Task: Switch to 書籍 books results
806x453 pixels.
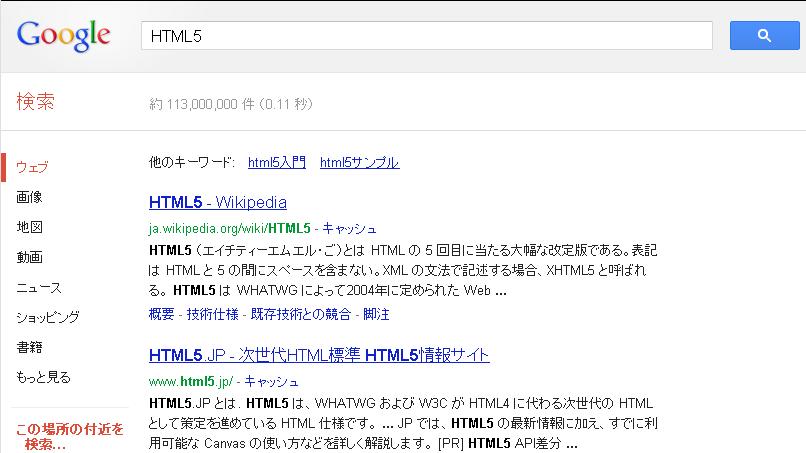Action: [x=29, y=347]
